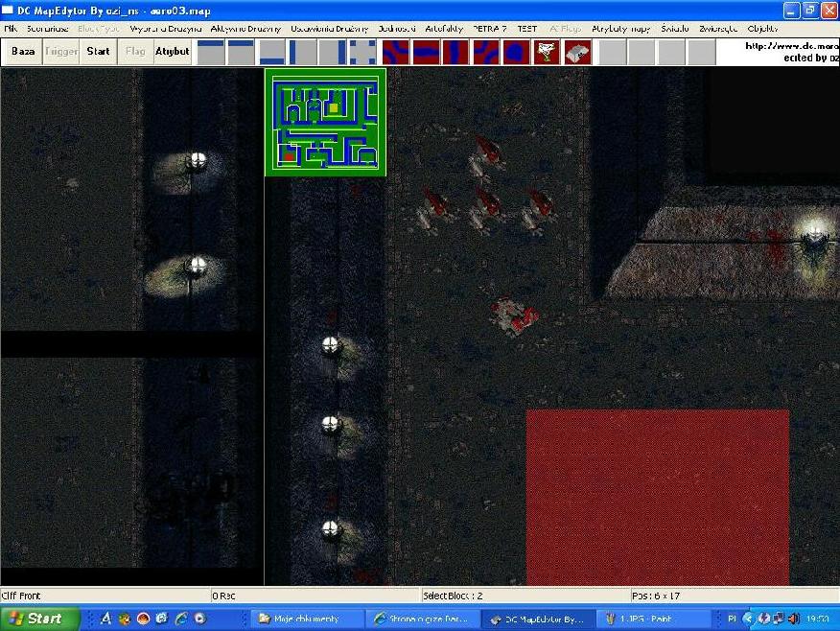This screenshot has width=840, height=631.
Task: Click the taskbar clock
Action: pyautogui.click(x=818, y=619)
